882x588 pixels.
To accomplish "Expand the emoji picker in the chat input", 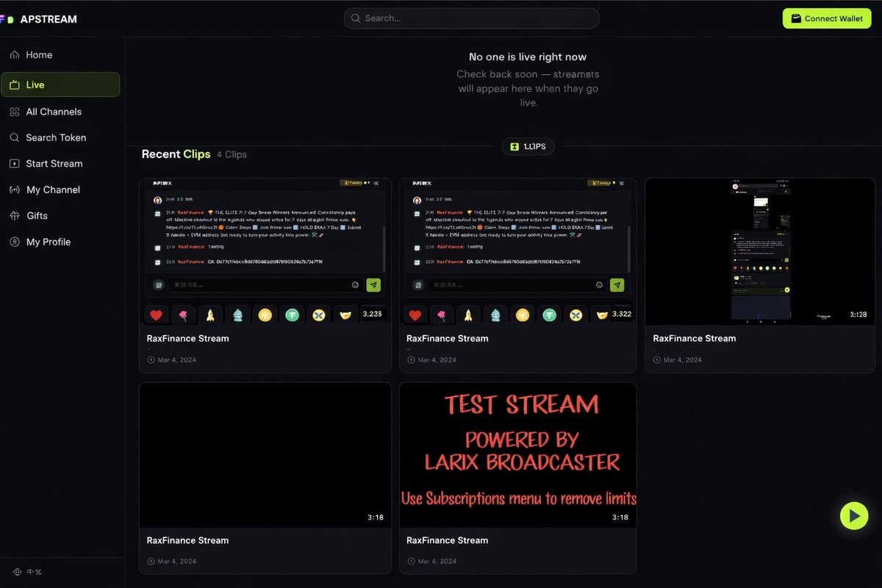I will pos(354,284).
